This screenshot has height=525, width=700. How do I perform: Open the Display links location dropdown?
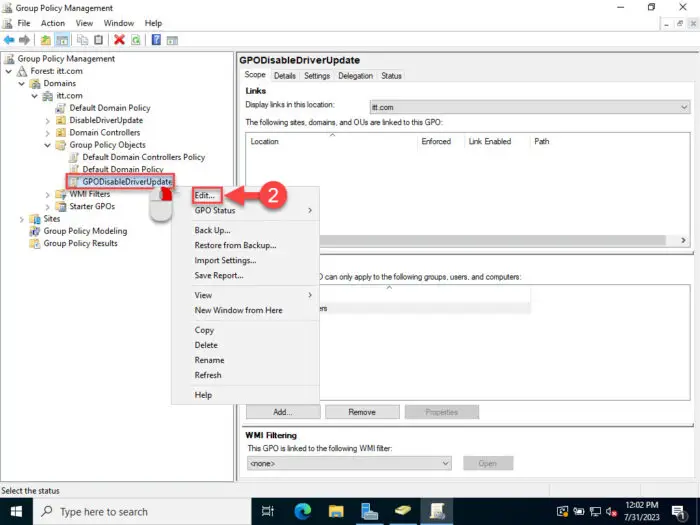click(529, 107)
